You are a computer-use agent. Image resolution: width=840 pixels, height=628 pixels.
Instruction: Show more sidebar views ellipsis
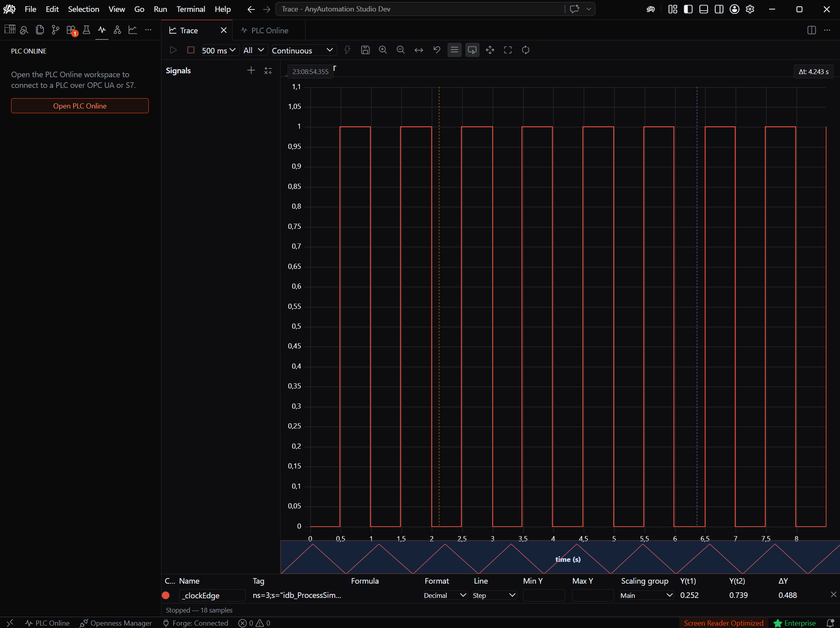tap(148, 30)
